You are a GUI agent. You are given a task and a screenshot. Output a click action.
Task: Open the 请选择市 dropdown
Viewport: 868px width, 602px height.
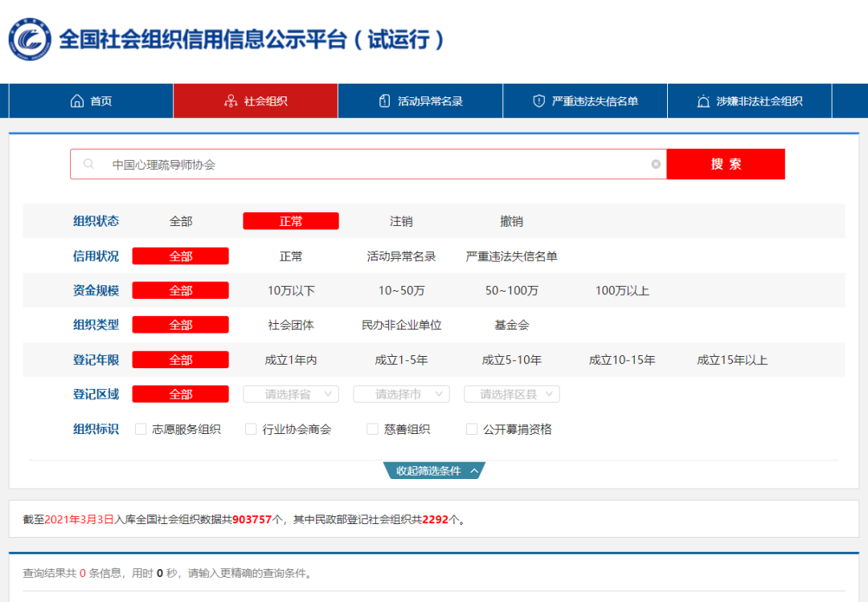point(401,394)
